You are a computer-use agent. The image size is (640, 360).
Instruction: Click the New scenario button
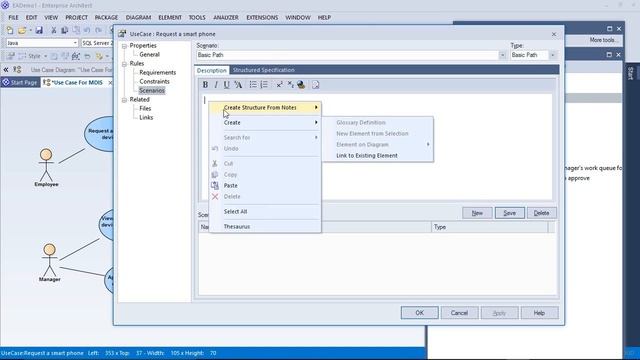click(x=477, y=213)
